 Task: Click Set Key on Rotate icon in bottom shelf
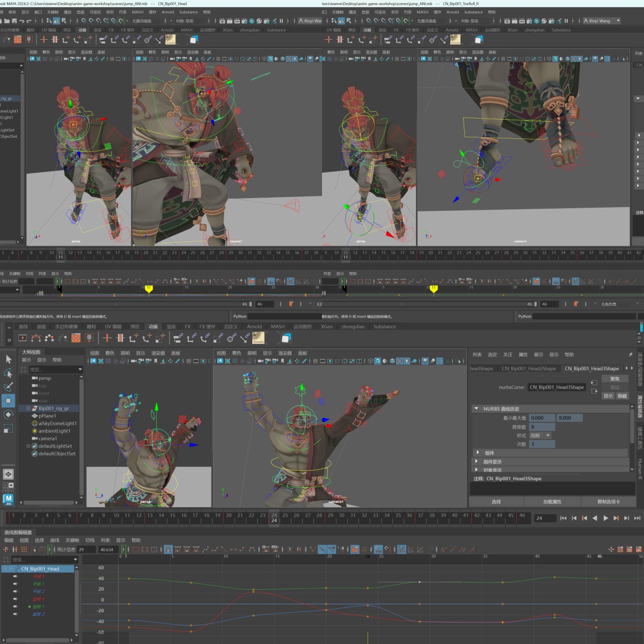(x=147, y=338)
